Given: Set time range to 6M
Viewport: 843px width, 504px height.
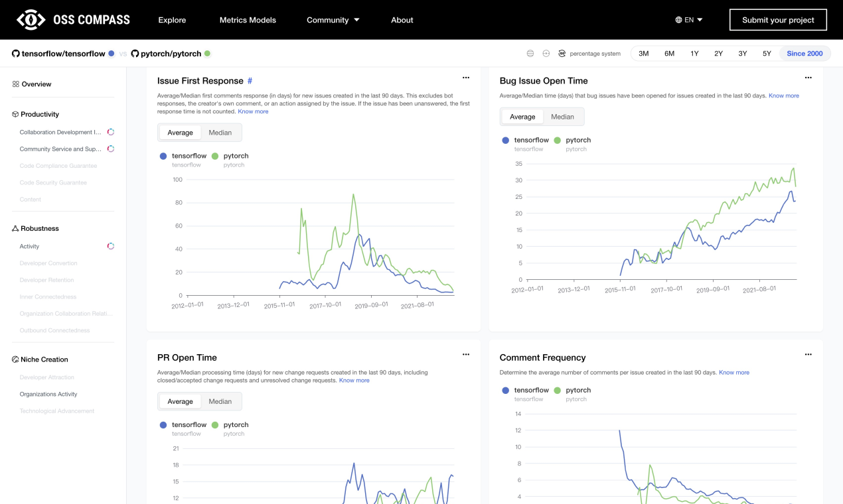Looking at the screenshot, I should point(669,54).
